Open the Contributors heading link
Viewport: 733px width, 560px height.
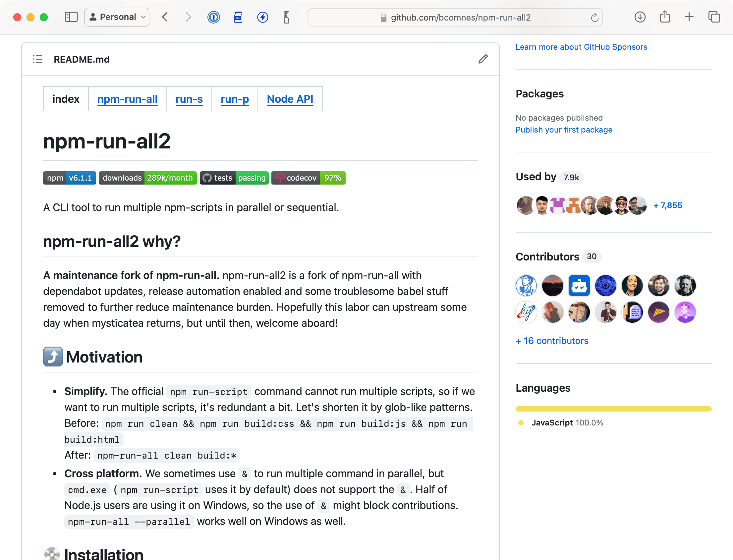click(x=547, y=257)
